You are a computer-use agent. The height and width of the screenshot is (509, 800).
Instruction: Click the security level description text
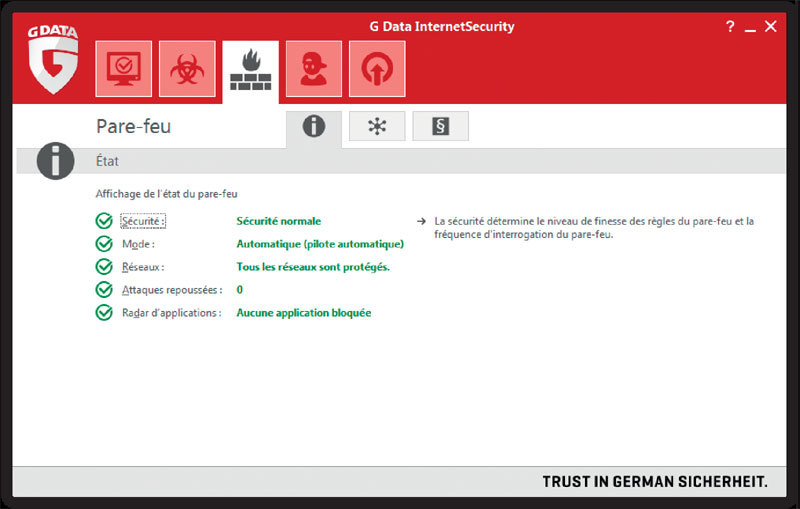tap(594, 228)
